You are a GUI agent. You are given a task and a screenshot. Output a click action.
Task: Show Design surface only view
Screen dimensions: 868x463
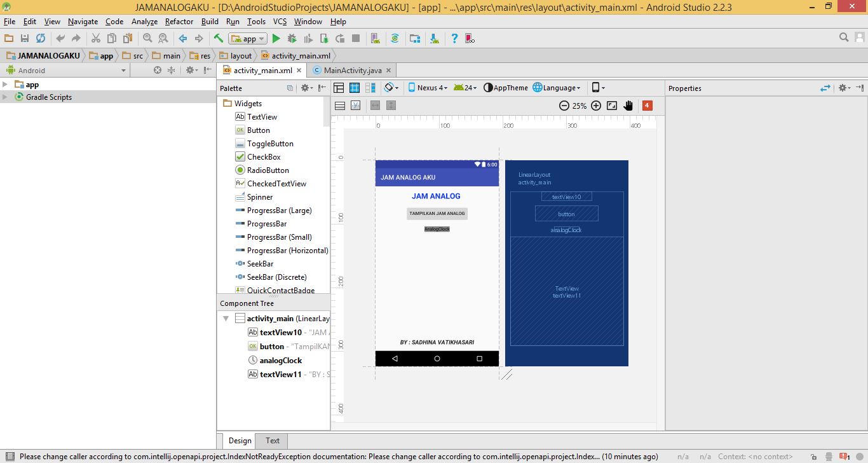point(339,87)
